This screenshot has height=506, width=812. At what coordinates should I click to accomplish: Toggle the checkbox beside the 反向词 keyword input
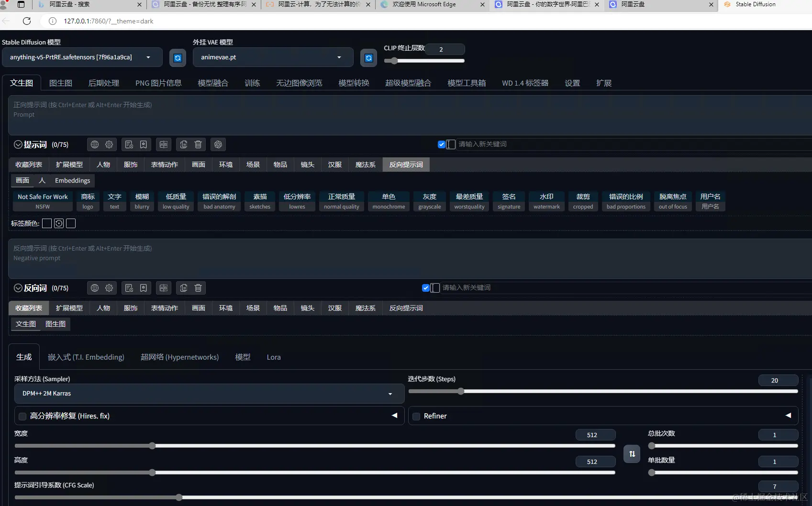pyautogui.click(x=426, y=288)
